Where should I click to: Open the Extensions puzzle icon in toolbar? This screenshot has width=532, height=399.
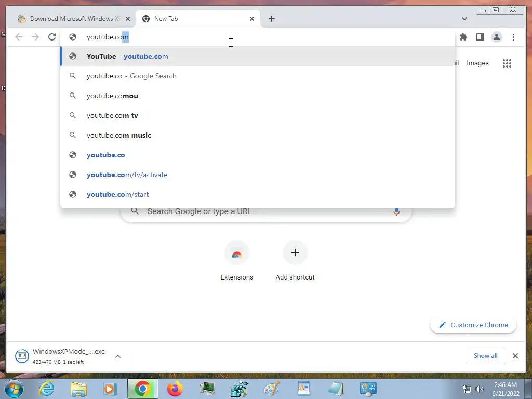coord(463,37)
